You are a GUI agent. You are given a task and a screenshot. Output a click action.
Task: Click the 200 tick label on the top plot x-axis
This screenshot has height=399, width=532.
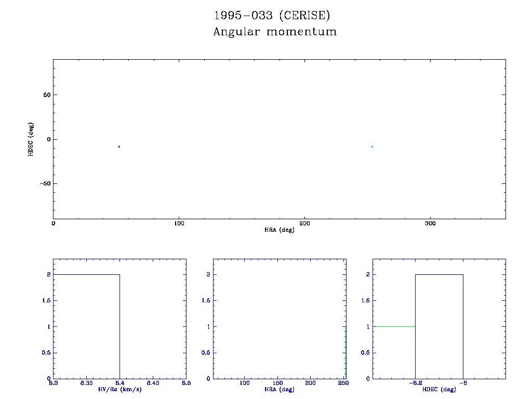304,223
